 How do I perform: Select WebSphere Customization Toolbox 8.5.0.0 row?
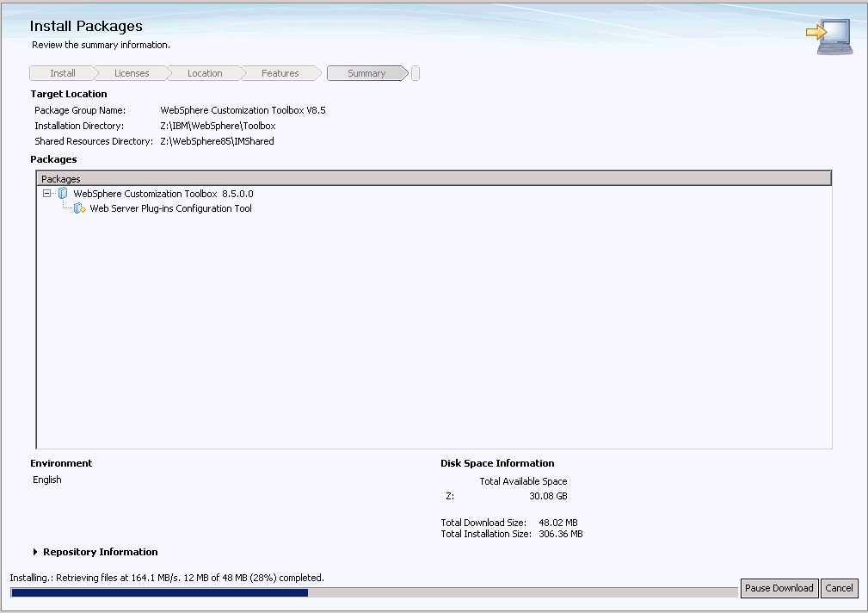[x=163, y=194]
